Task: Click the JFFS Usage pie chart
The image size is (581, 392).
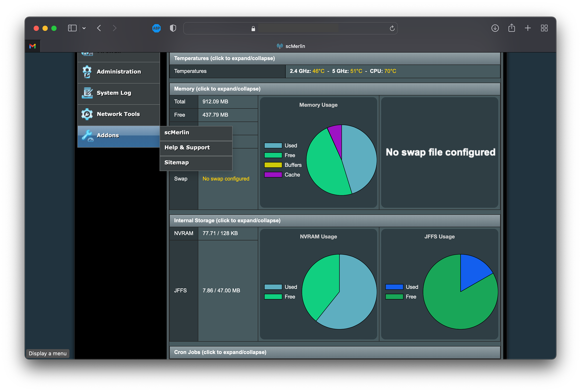Action: point(461,291)
